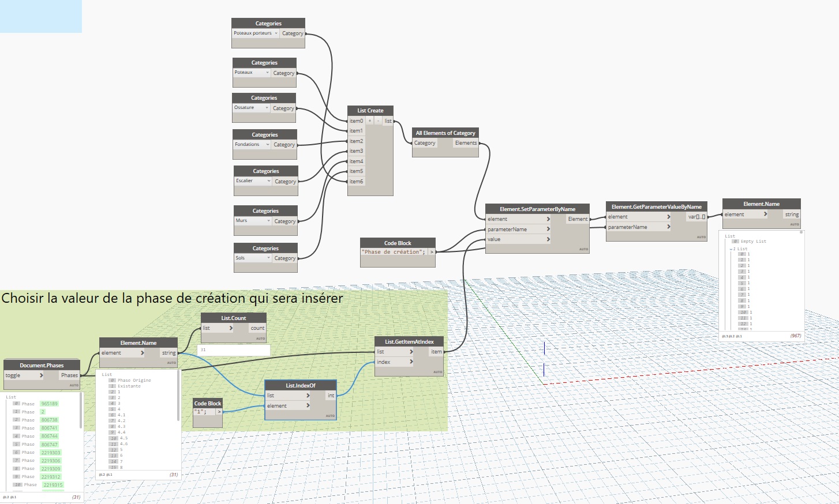Image resolution: width=839 pixels, height=504 pixels.
Task: Collapse the nested '1 List' in the watch preview
Action: coord(731,249)
